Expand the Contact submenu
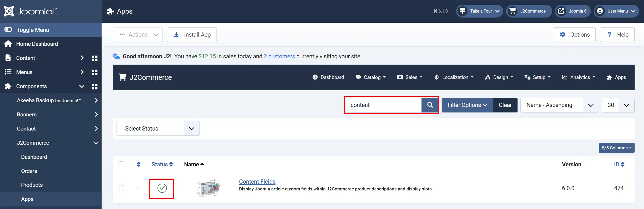The width and height of the screenshot is (644, 209). (x=96, y=129)
